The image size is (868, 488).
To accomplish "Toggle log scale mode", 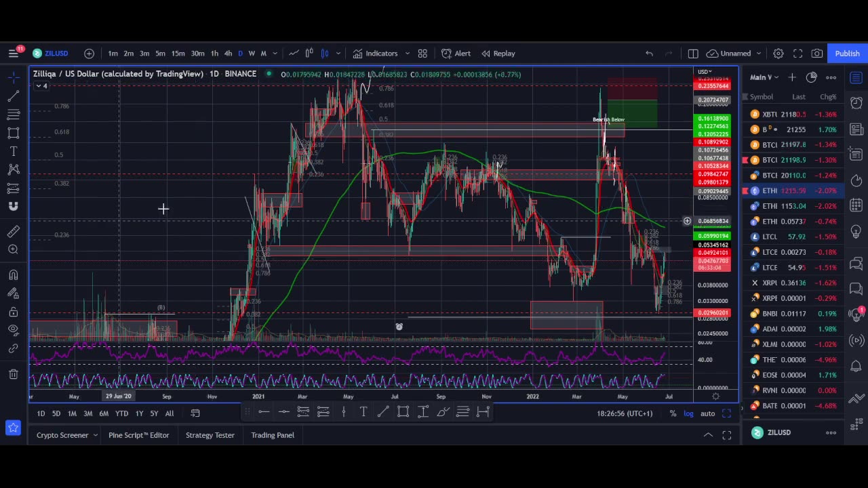I will click(688, 413).
